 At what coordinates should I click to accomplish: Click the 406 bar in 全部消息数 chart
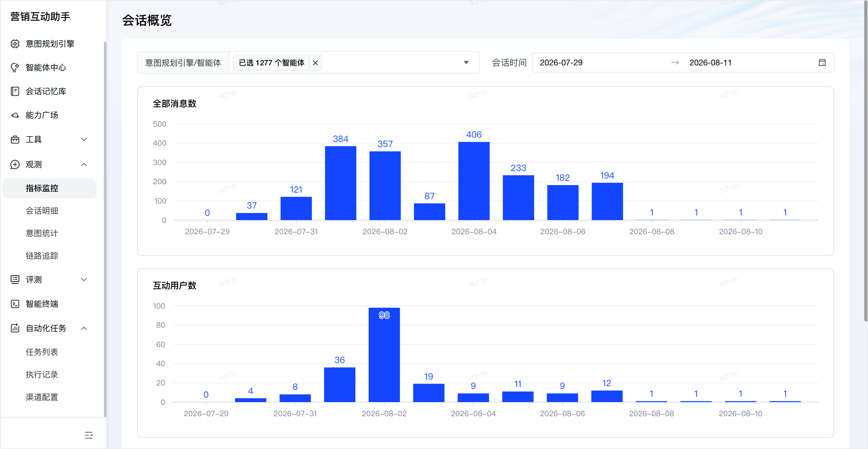474,181
